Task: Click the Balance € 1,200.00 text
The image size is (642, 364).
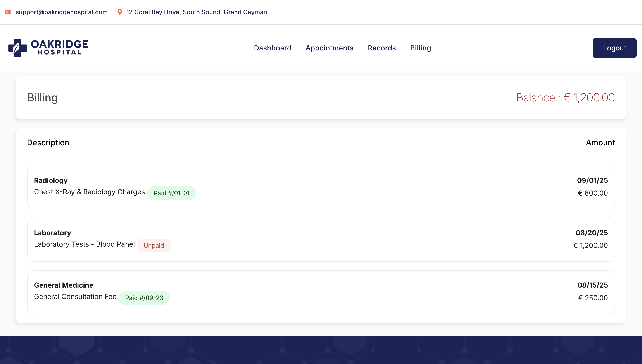Action: [565, 98]
